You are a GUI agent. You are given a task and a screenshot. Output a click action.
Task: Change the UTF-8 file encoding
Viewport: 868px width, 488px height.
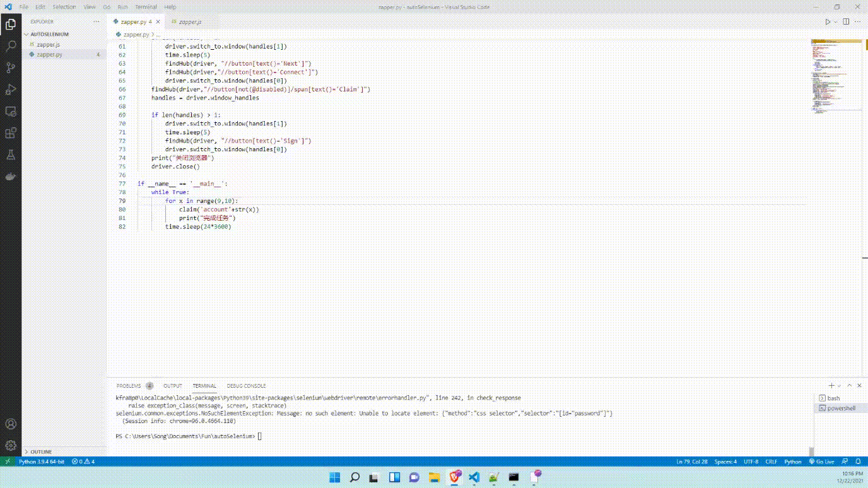[751, 462]
